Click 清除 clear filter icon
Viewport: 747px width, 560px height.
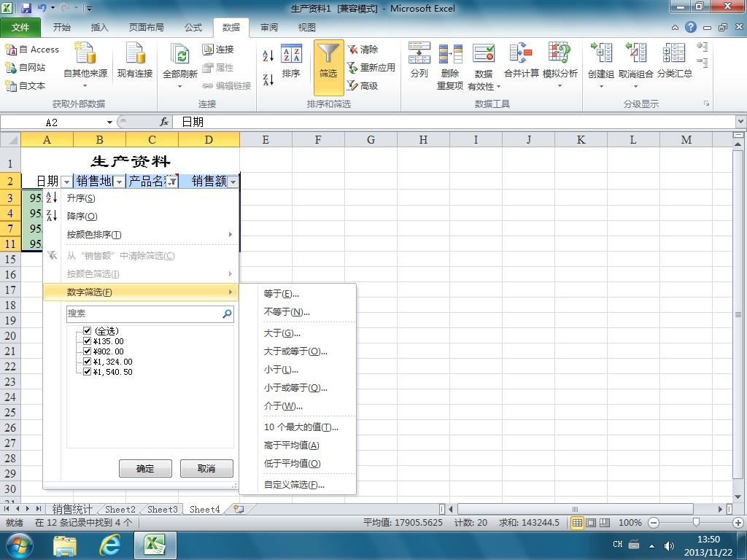[363, 50]
